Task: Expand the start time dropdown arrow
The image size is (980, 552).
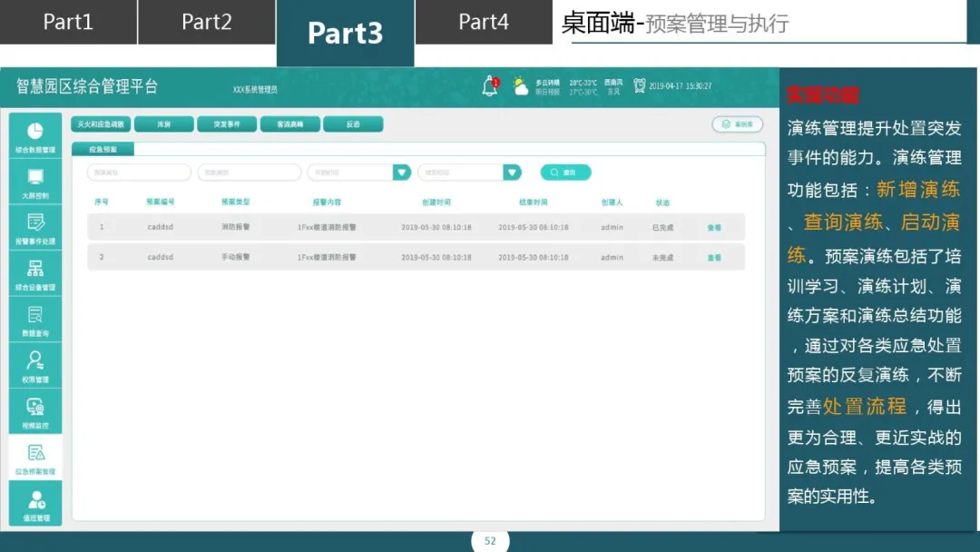Action: (402, 172)
